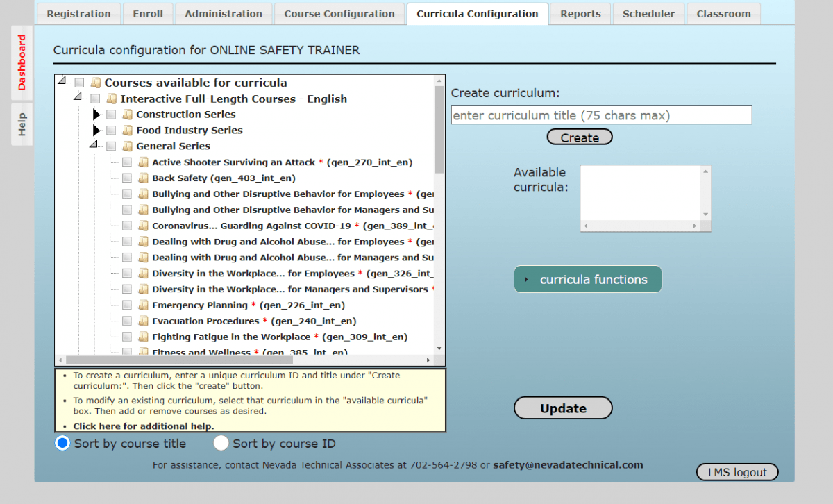Expand the Construction Series tree branch
Image resolution: width=833 pixels, height=504 pixels.
coord(97,114)
